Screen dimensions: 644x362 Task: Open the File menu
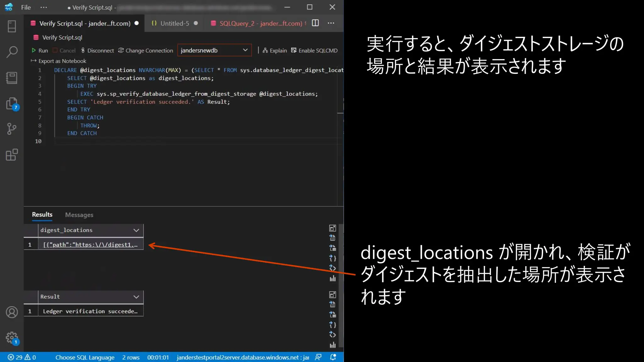26,7
